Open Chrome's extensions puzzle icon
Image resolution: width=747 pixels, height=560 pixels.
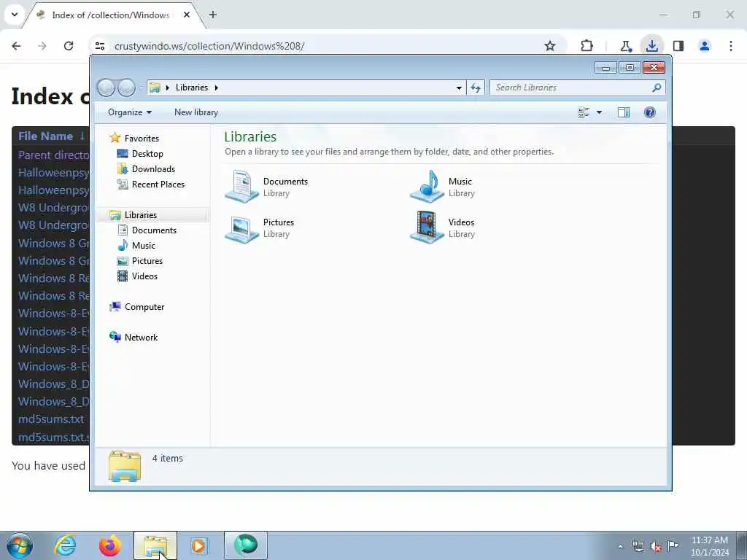587,46
